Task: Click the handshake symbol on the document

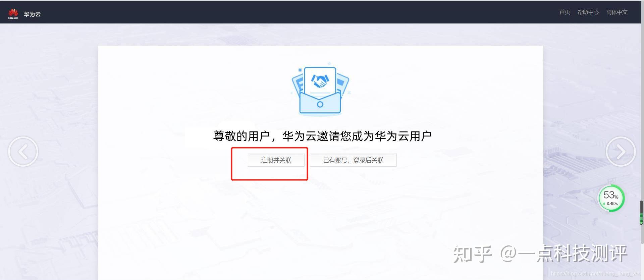Action: (320, 80)
